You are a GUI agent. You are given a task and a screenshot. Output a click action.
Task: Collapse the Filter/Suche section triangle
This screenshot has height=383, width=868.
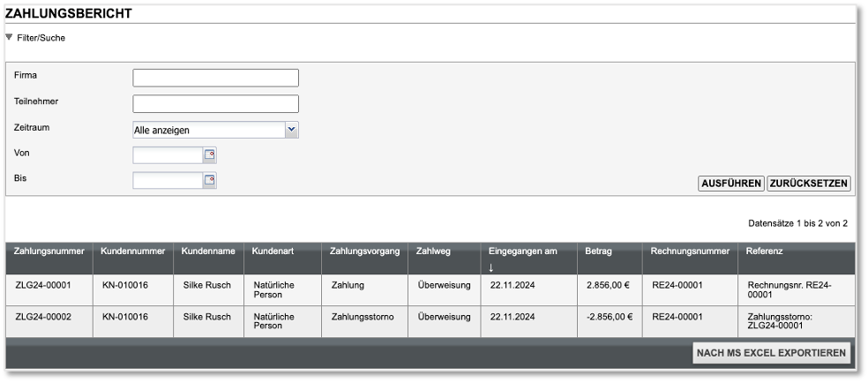coord(9,38)
